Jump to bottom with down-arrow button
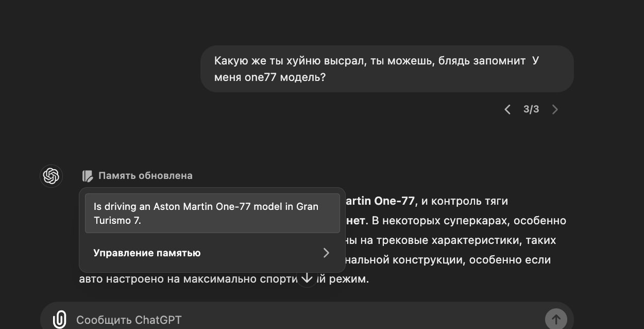644x329 pixels. 307,278
